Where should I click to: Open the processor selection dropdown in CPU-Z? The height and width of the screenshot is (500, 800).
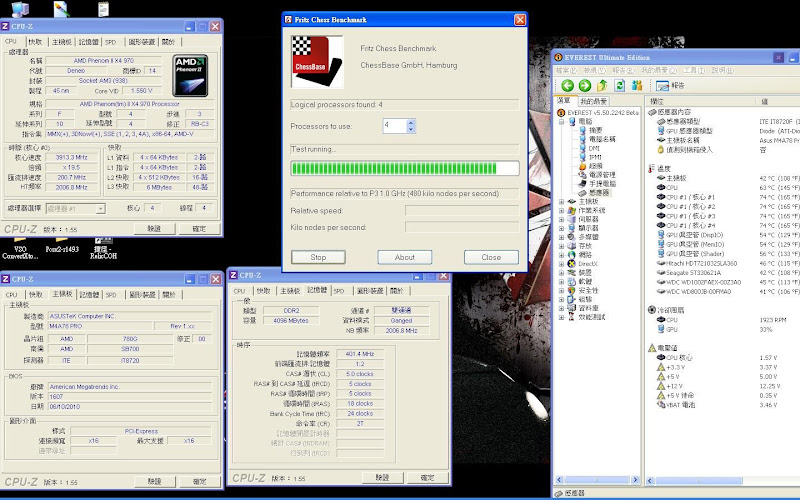tap(101, 208)
